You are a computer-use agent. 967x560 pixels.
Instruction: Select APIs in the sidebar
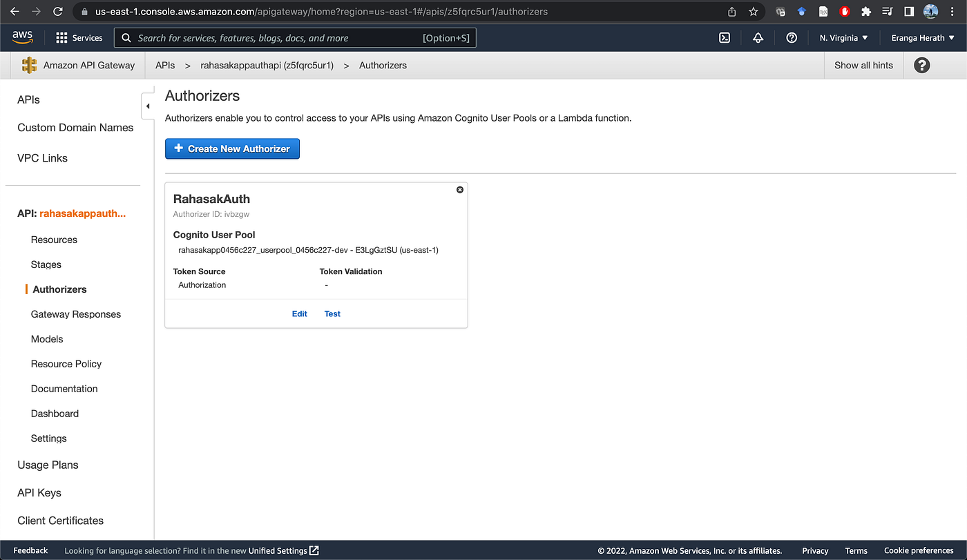[28, 100]
